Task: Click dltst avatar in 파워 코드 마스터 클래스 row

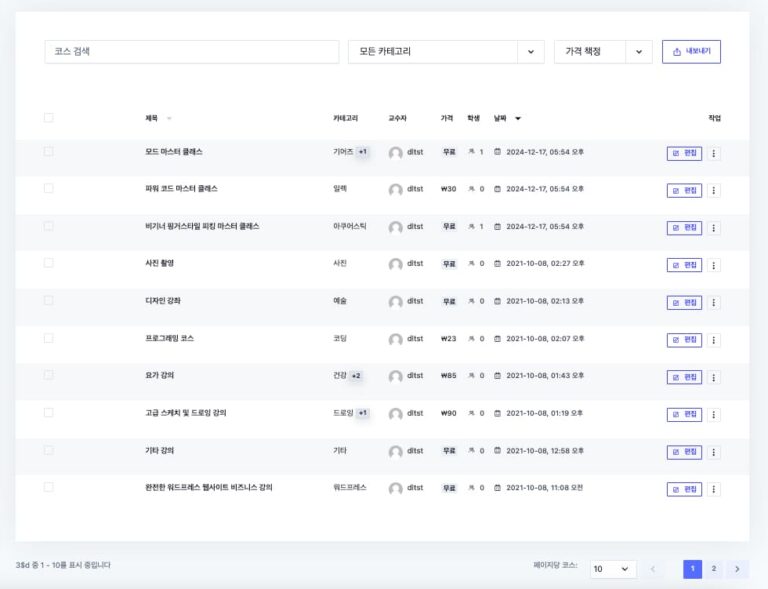Action: point(396,190)
